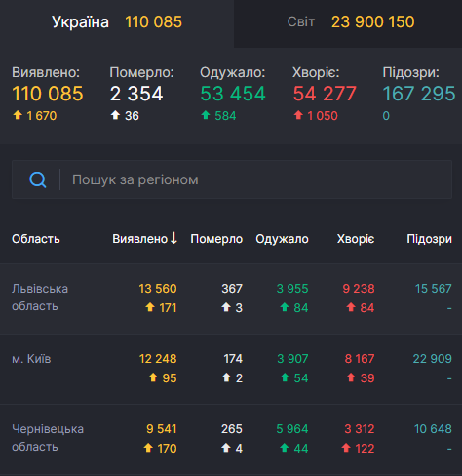This screenshot has width=462, height=476.
Task: Select the Чернівецька область row
Action: point(231,439)
